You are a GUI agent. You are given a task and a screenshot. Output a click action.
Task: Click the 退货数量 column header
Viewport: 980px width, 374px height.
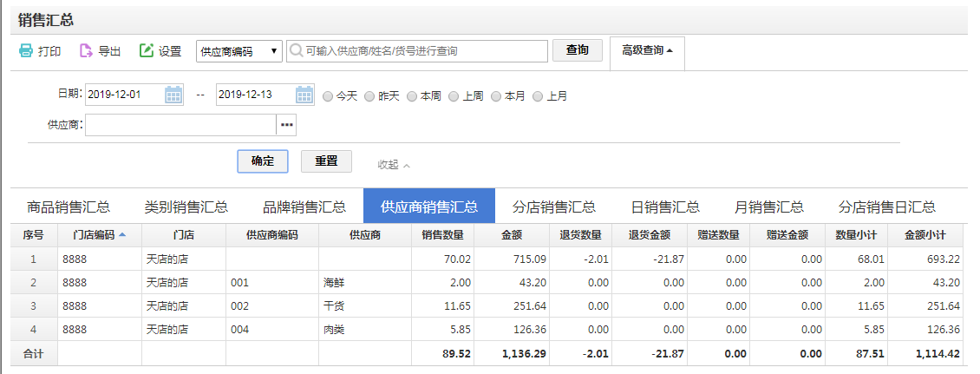580,235
